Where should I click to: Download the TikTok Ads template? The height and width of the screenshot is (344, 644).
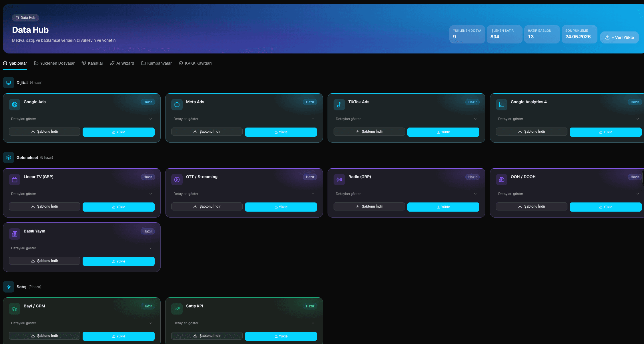pyautogui.click(x=369, y=132)
